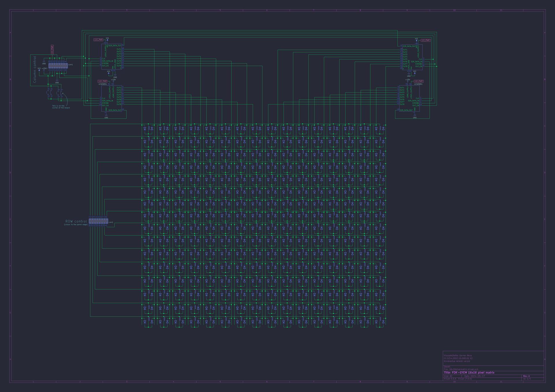Click the Rev: A field in the title block

tap(526, 376)
